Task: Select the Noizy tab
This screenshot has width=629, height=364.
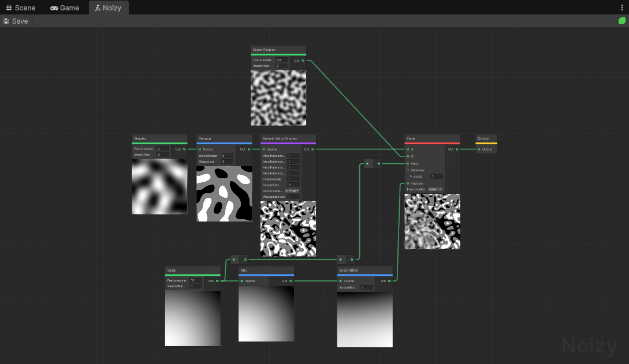Action: click(109, 7)
